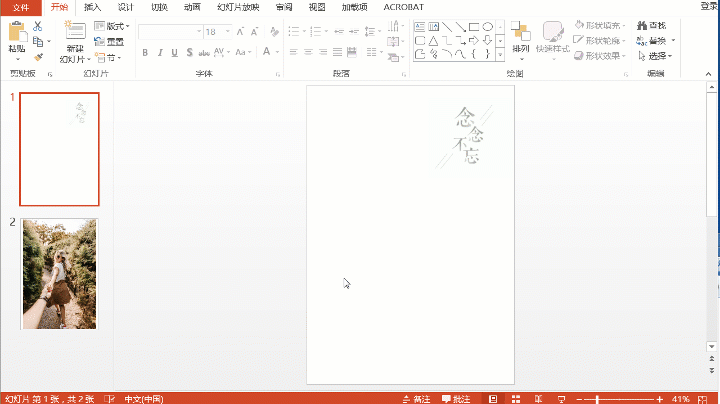
Task: Open the Insert (插入) ribbon tab
Action: [92, 6]
